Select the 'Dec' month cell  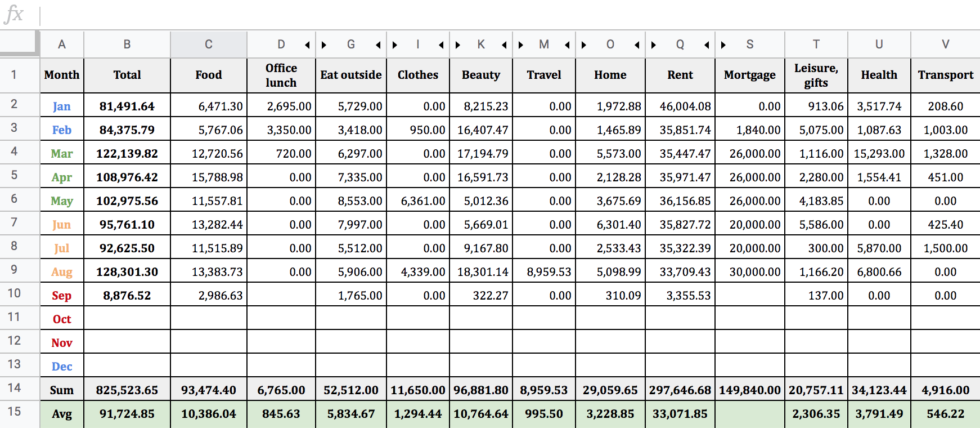62,366
